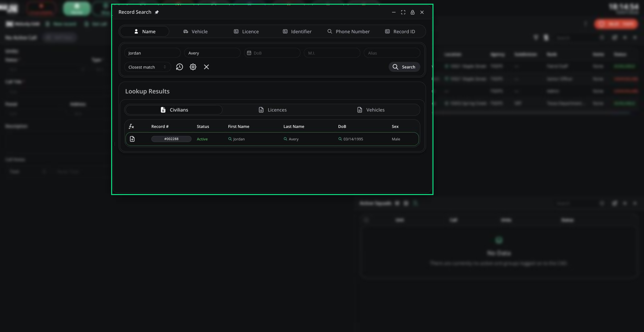Click the Lookup Results heading
644x332 pixels.
[x=147, y=91]
